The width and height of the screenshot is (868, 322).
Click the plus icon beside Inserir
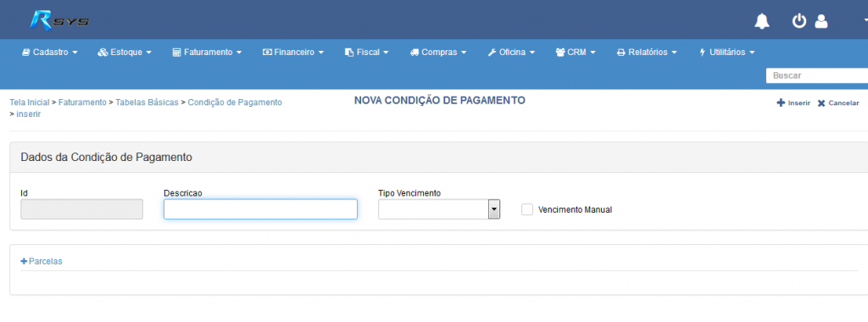coord(781,103)
